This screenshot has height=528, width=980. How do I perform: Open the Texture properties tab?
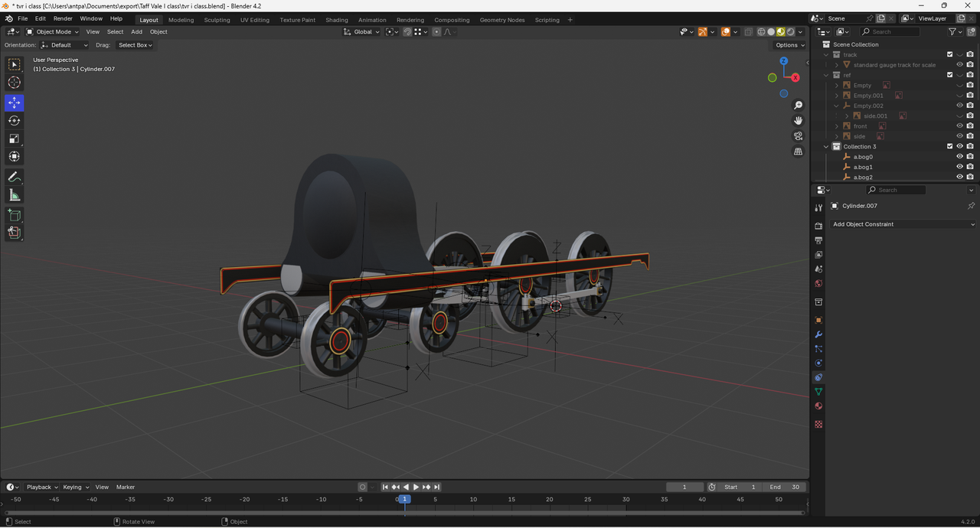click(x=818, y=424)
